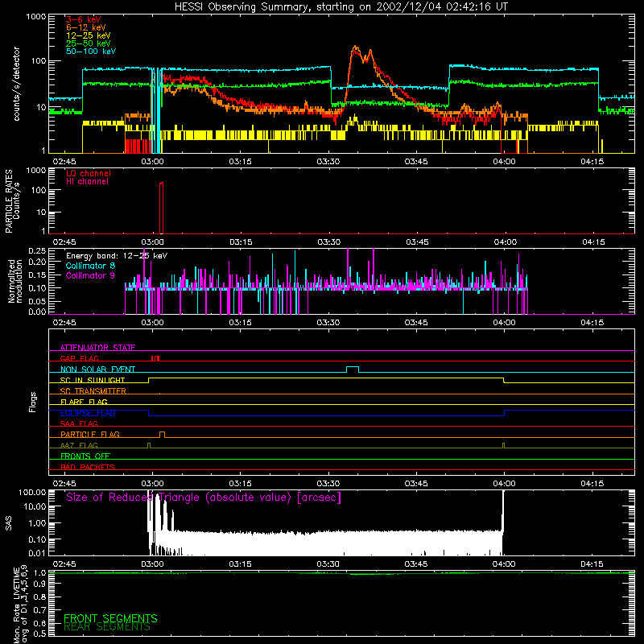The height and width of the screenshot is (644, 644).
Task: Click the green "FRONTS OFF" label
Action: pyautogui.click(x=85, y=456)
